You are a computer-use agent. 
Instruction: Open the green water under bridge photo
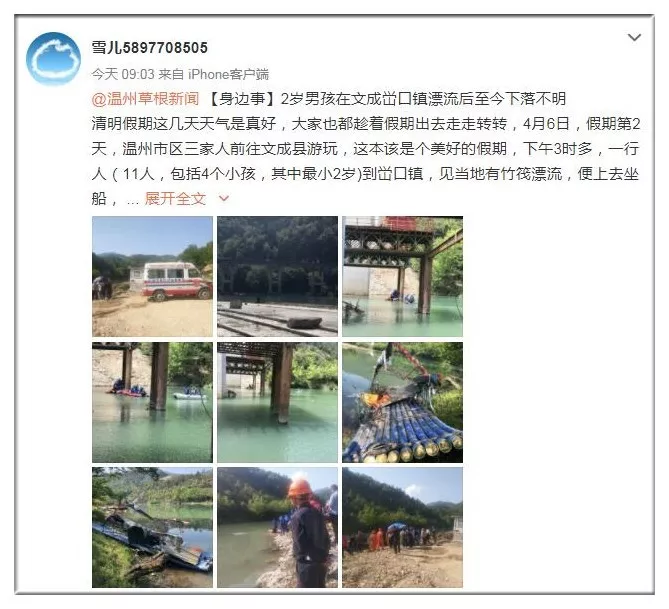coord(277,402)
